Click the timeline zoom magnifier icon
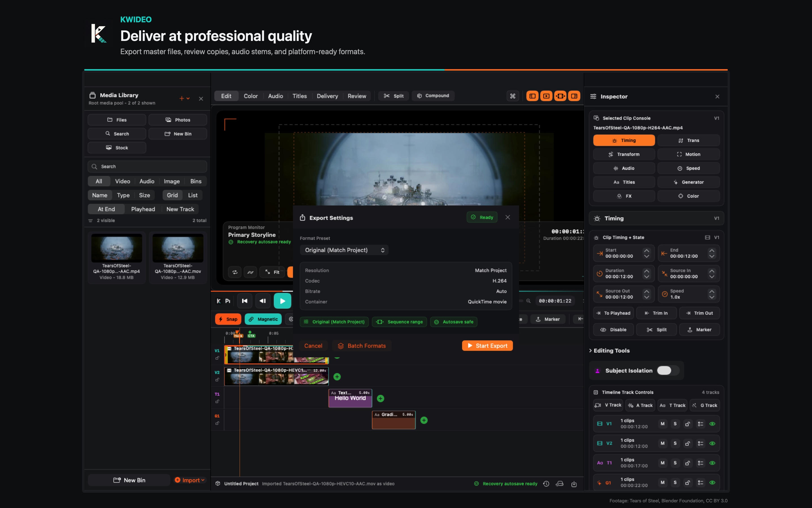812x508 pixels. tap(528, 301)
